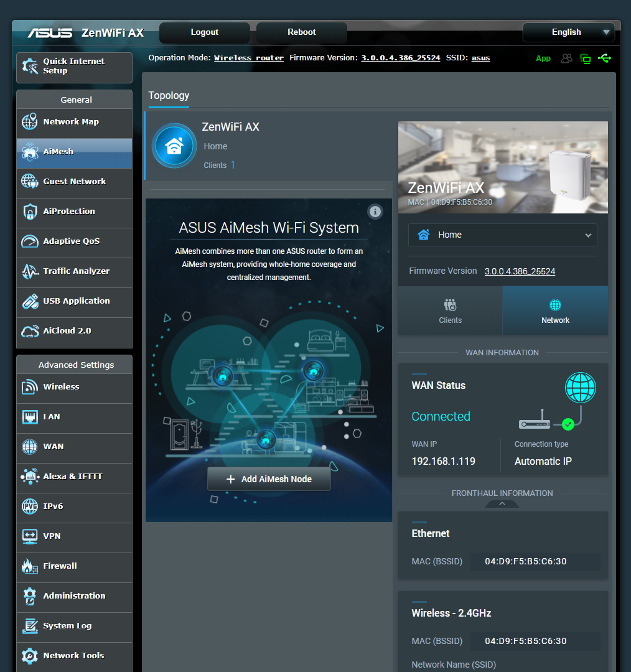Click the green USB status icon
The height and width of the screenshot is (672, 631).
[604, 58]
